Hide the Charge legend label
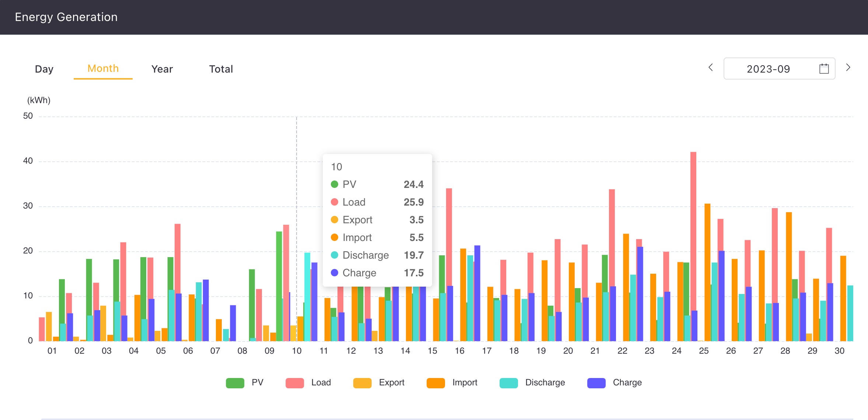The width and height of the screenshot is (868, 420). [x=627, y=382]
